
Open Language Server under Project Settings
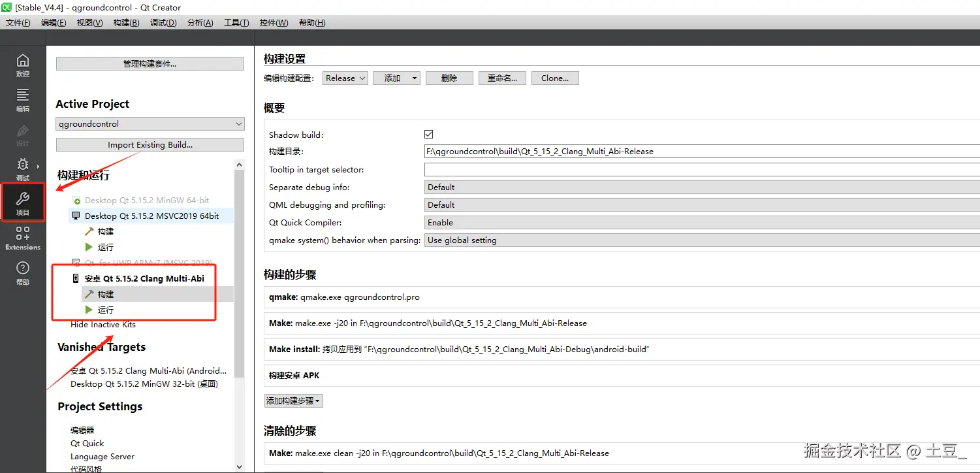tap(103, 456)
